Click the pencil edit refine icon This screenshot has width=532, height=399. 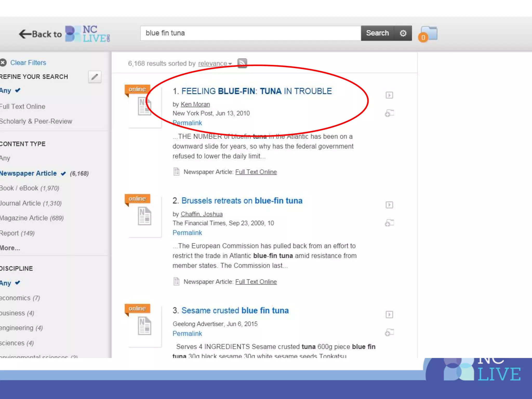pos(95,77)
